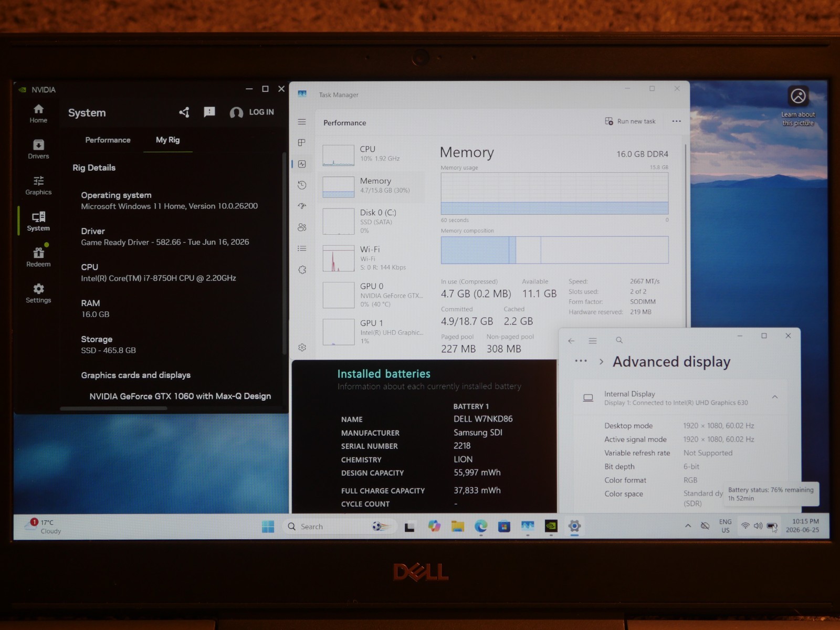This screenshot has width=840, height=630.
Task: Open App history in Task Manager sidebar
Action: click(302, 185)
